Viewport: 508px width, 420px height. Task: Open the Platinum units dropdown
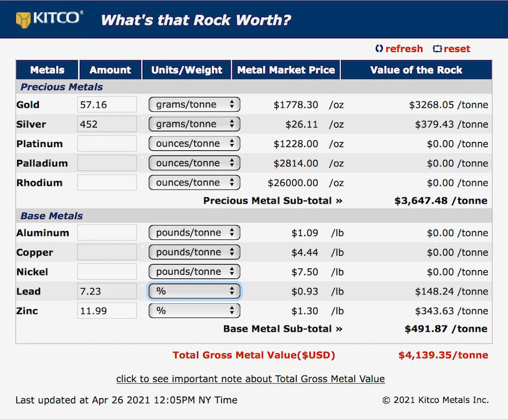click(x=194, y=143)
